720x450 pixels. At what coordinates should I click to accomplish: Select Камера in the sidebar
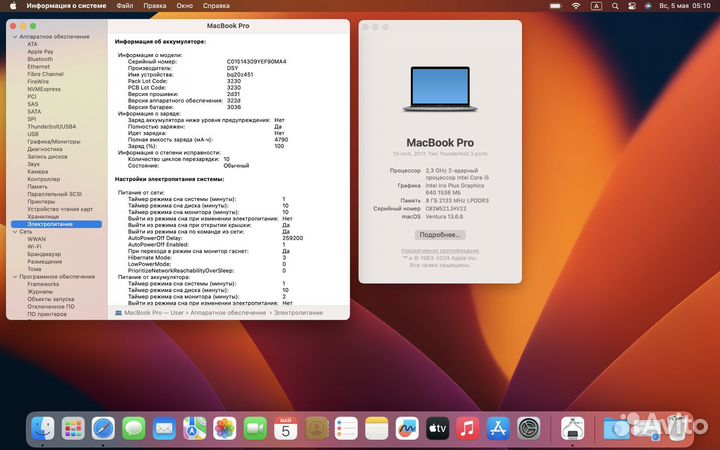[x=38, y=172]
